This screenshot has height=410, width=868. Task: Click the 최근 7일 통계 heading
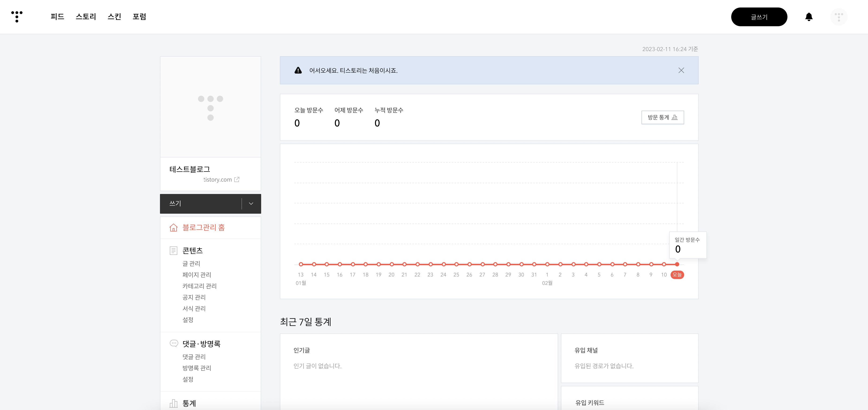[306, 322]
